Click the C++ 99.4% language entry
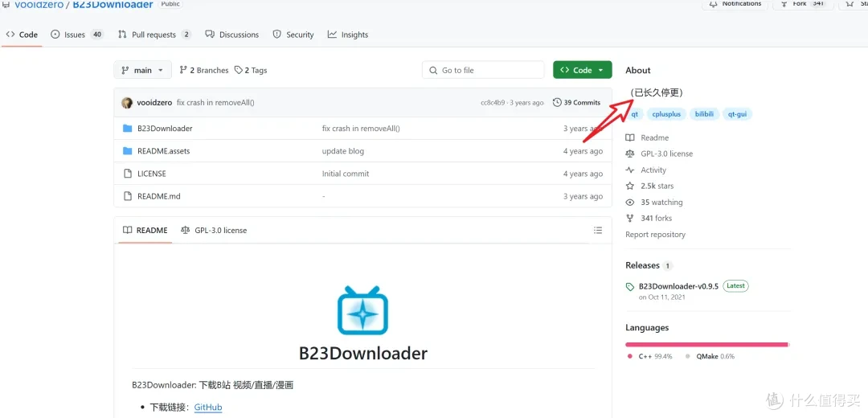The image size is (868, 418). point(650,357)
